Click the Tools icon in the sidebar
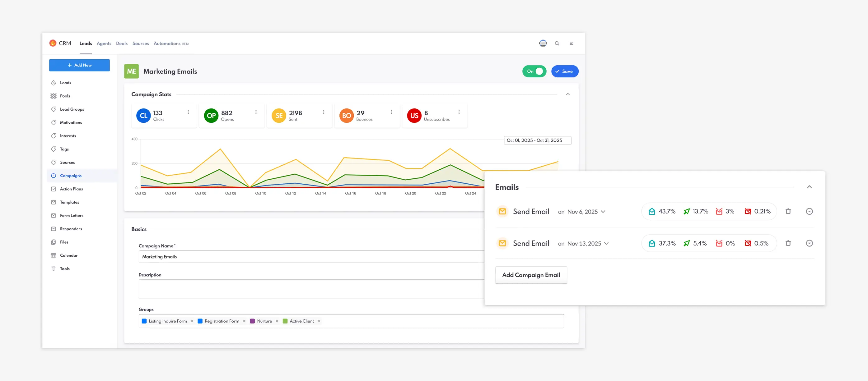This screenshot has width=868, height=381. pyautogui.click(x=54, y=268)
